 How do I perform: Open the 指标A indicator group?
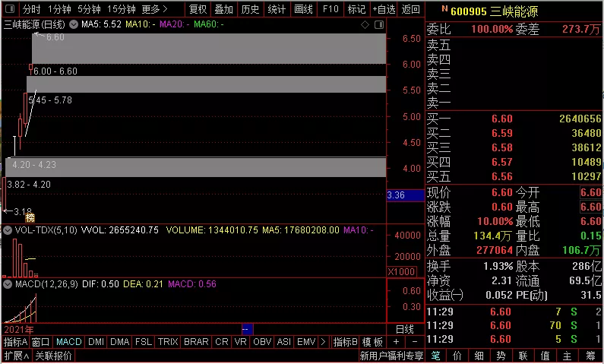pos(16,342)
